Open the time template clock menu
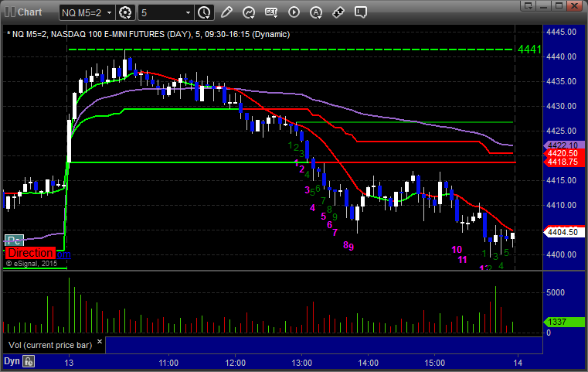This screenshot has height=372, width=588. tap(205, 13)
